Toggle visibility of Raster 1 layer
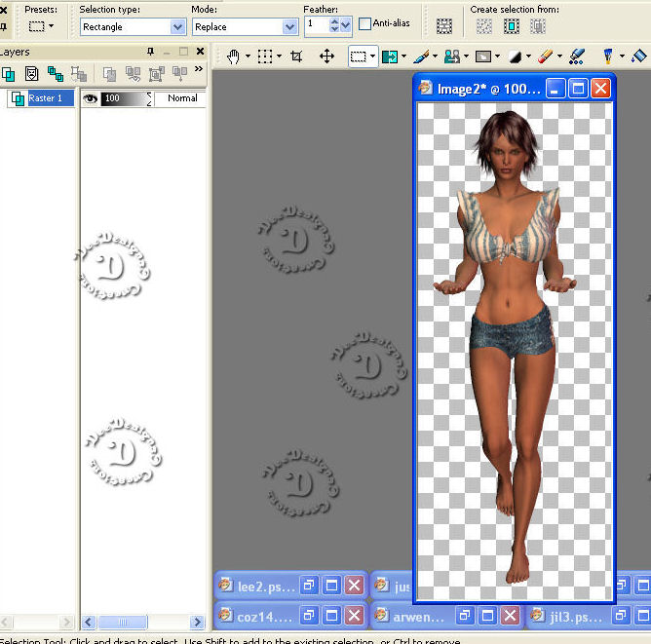Viewport: 651px width, 644px height. 90,98
